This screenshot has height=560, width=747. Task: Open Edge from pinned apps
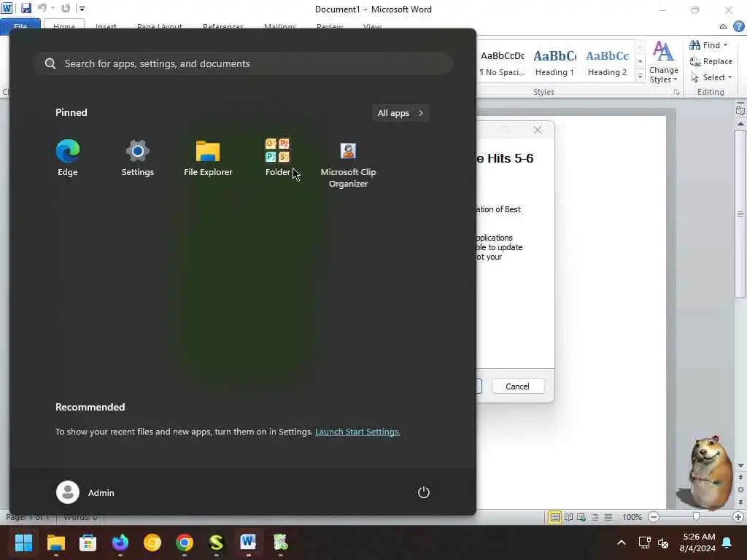68,157
